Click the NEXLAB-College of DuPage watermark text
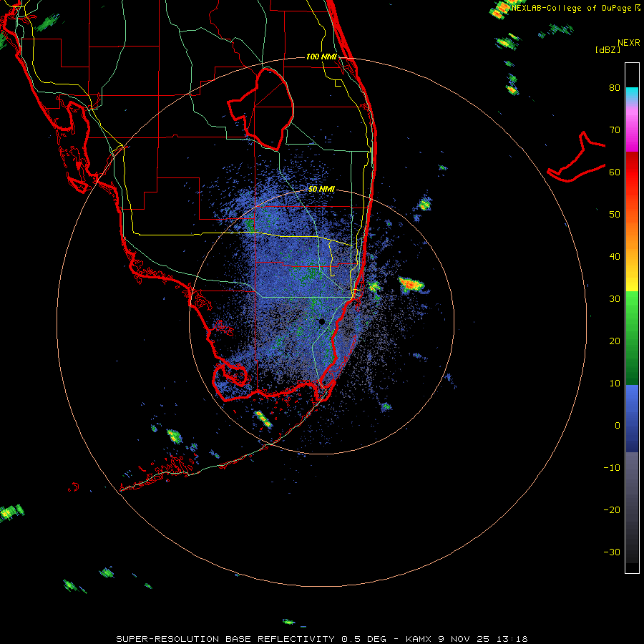 [x=575, y=8]
